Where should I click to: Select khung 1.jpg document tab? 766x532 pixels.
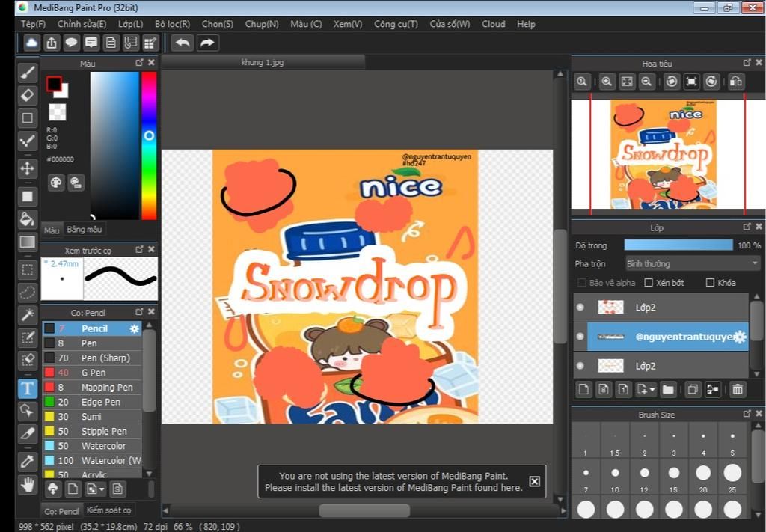pyautogui.click(x=263, y=63)
